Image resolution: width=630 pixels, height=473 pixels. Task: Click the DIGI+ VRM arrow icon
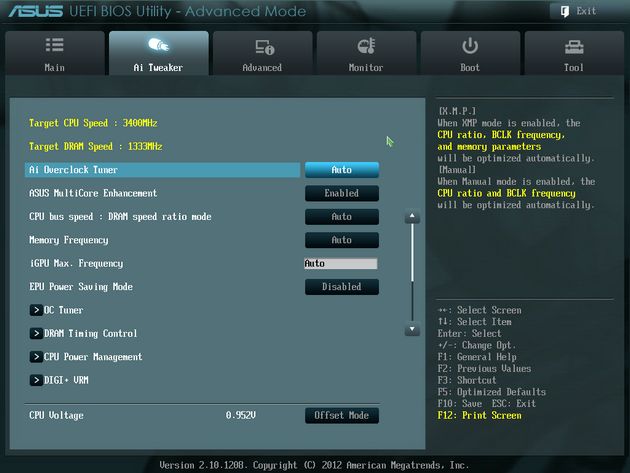(36, 380)
